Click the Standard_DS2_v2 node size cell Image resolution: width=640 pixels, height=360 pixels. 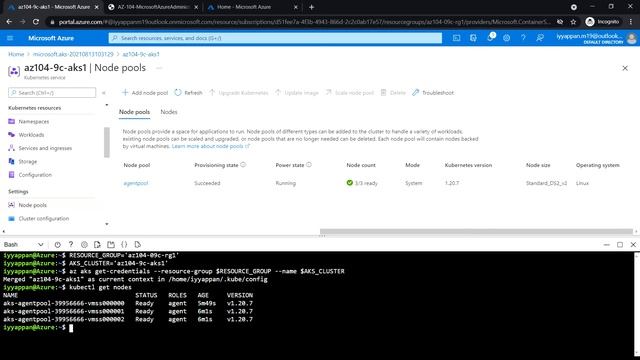pos(546,183)
